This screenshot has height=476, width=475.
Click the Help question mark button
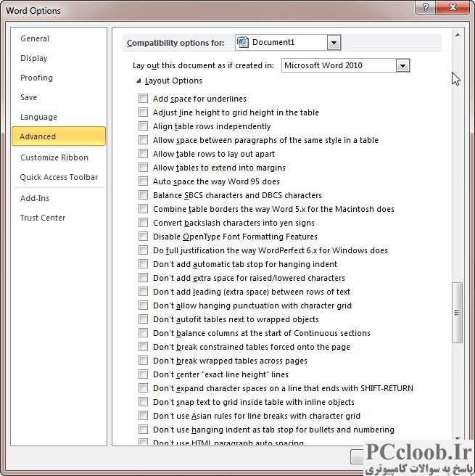(425, 7)
